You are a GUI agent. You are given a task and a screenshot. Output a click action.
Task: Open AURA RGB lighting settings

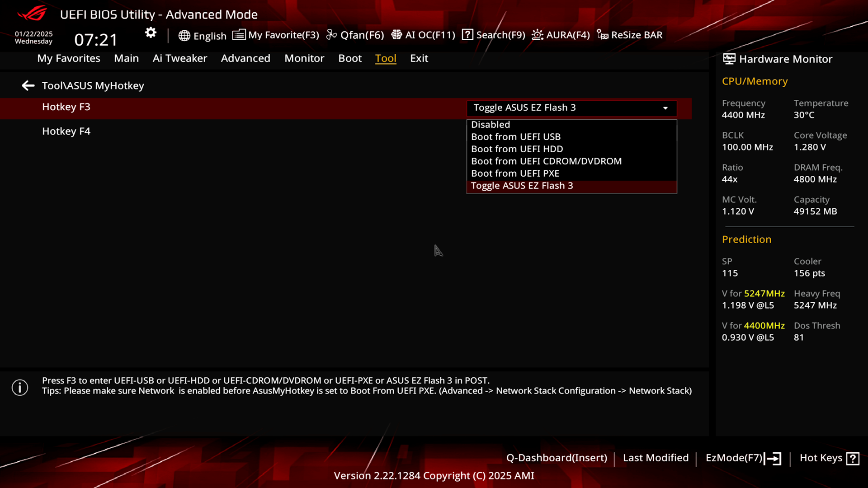pos(561,34)
